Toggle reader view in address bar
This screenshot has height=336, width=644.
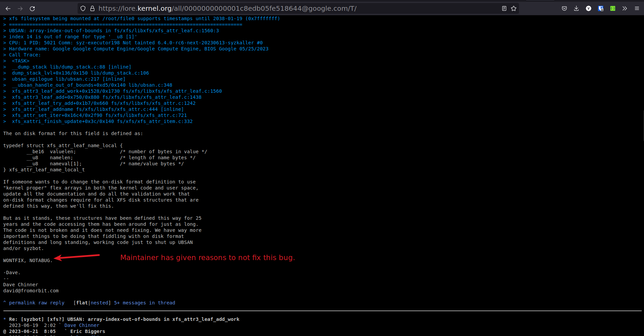click(504, 8)
